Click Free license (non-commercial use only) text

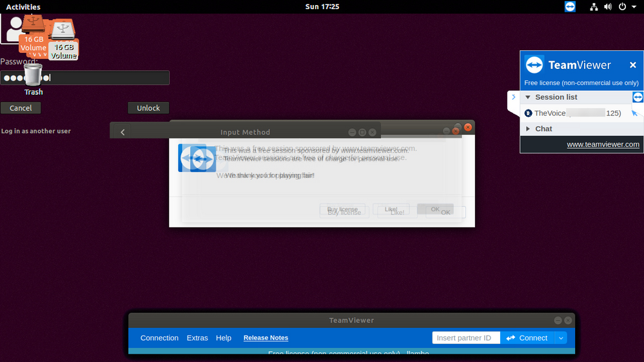(581, 83)
